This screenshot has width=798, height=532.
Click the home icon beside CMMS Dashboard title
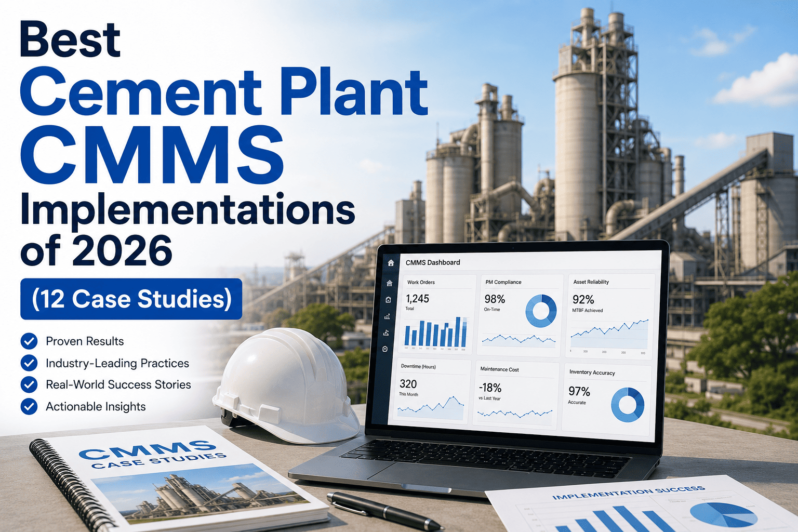tap(391, 263)
